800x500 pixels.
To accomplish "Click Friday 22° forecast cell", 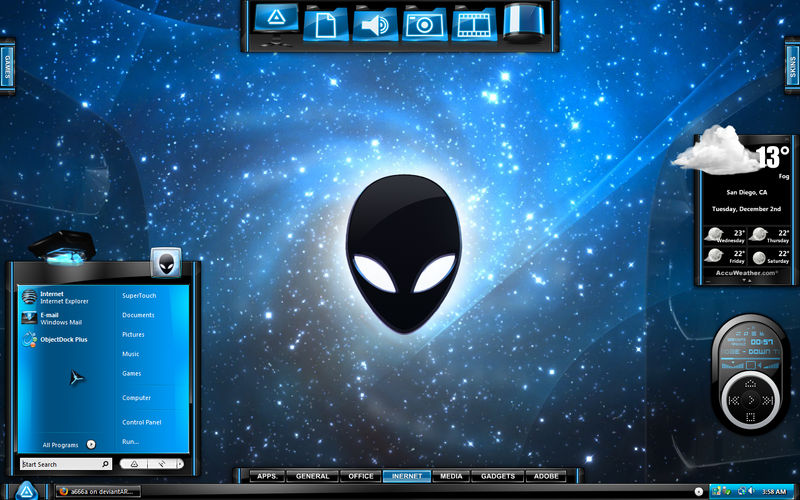I will pyautogui.click(x=725, y=256).
